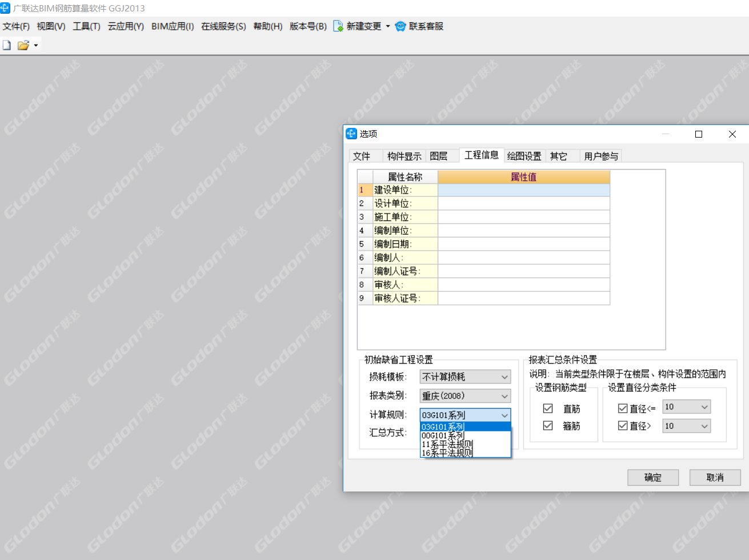Screen dimensions: 749x560
Task: Toggle the 直筋 checkbox
Action: click(x=548, y=409)
